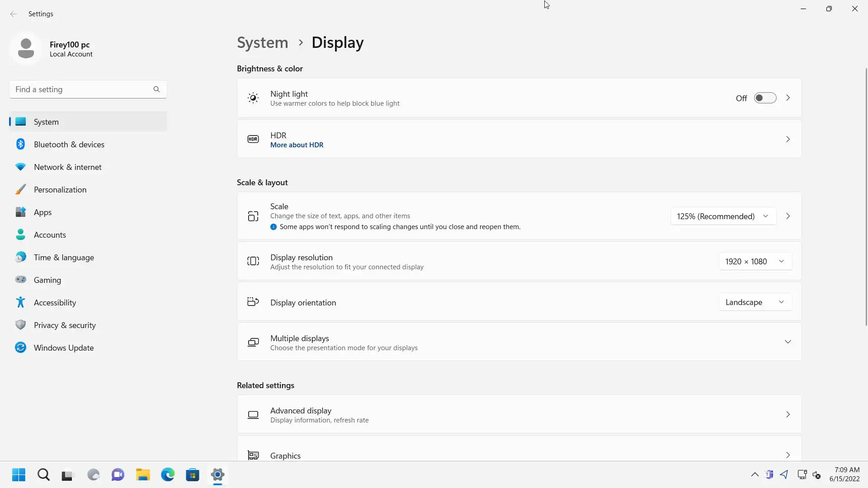The height and width of the screenshot is (488, 868).
Task: Open the Display resolution dropdown
Action: tap(755, 262)
